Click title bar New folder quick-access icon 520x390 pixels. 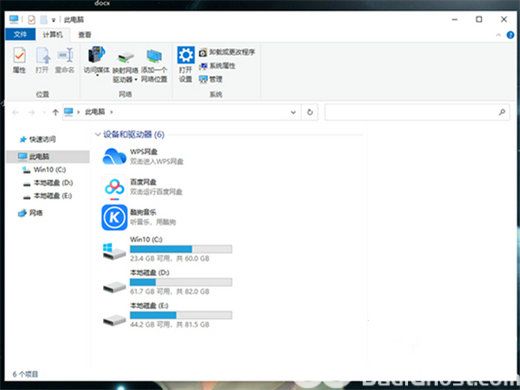(x=44, y=20)
